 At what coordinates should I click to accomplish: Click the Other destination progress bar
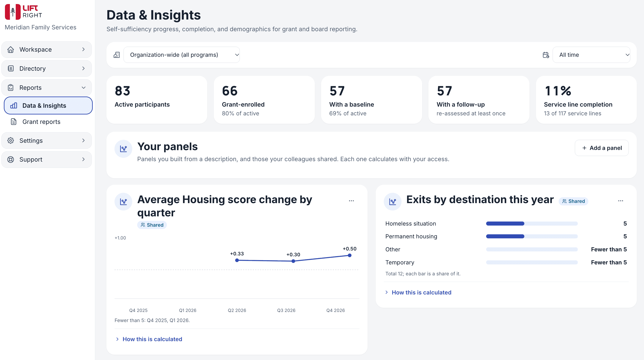[532, 249]
